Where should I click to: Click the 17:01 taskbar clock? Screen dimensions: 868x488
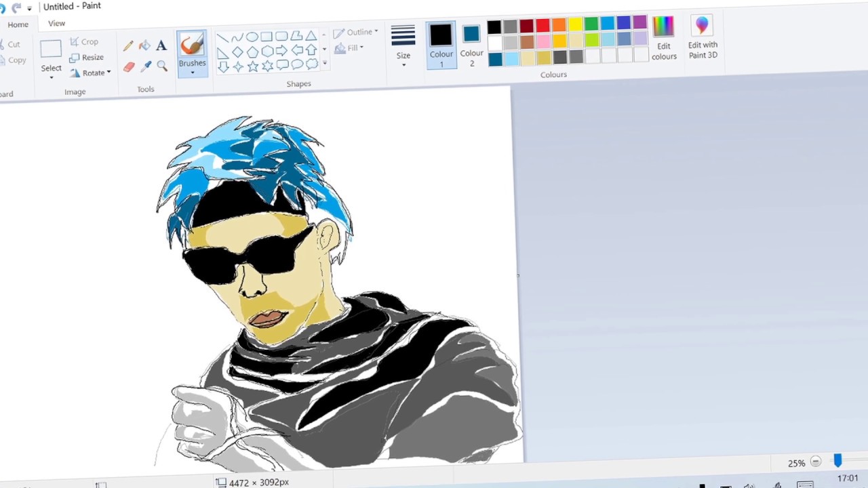tap(848, 478)
